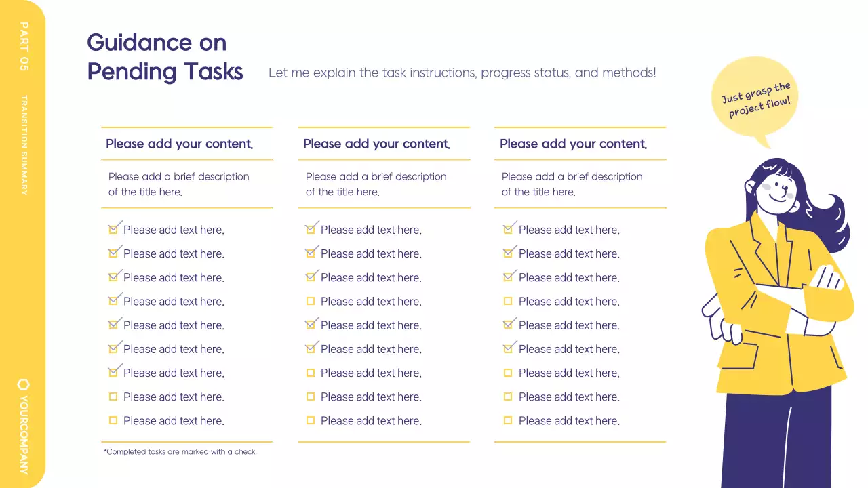This screenshot has width=868, height=488.
Task: Uncheck the top checkbox in right column
Action: [x=508, y=230]
